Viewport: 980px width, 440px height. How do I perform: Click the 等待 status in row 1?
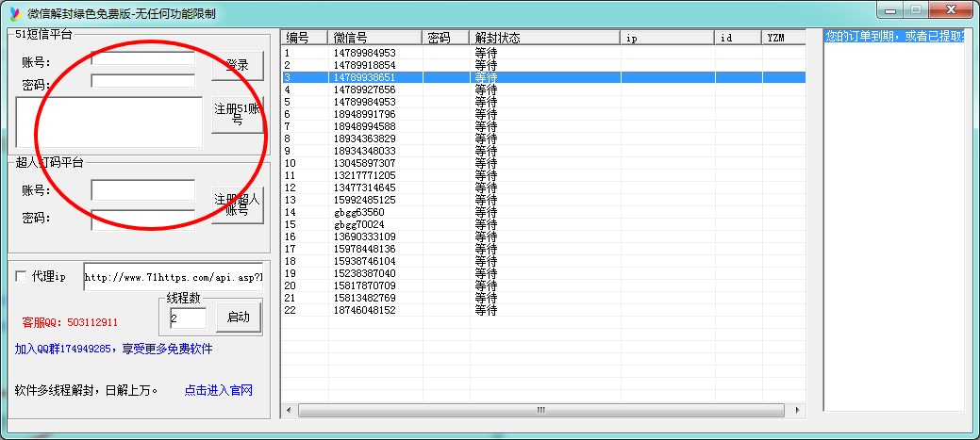pos(486,53)
